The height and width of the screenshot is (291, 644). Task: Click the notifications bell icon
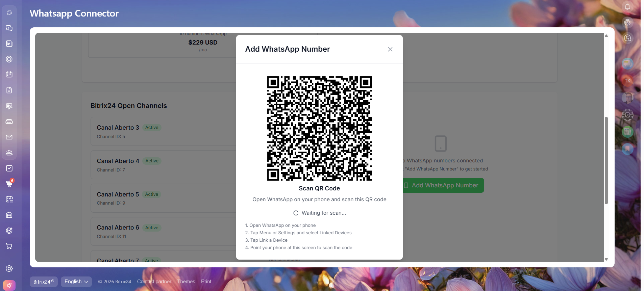pos(627,7)
